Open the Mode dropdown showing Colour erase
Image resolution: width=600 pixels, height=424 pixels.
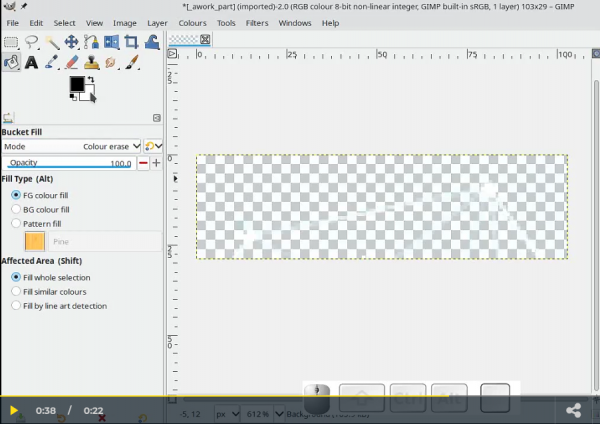[110, 146]
